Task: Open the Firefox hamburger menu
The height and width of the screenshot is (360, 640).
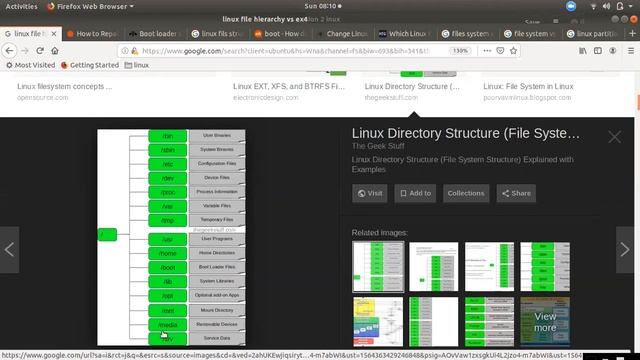Action: [631, 51]
